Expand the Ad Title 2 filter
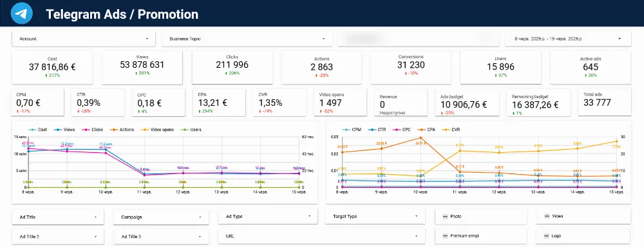The image size is (644, 247). (58, 237)
